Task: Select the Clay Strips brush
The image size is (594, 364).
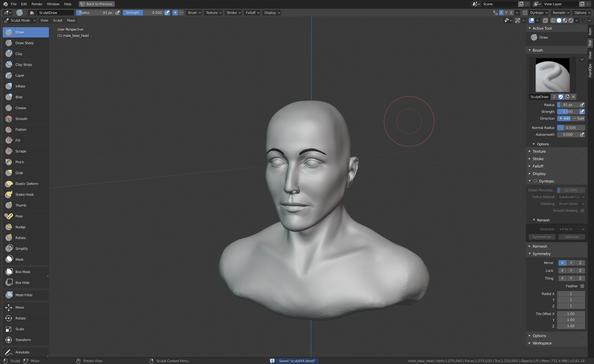Action: (24, 65)
